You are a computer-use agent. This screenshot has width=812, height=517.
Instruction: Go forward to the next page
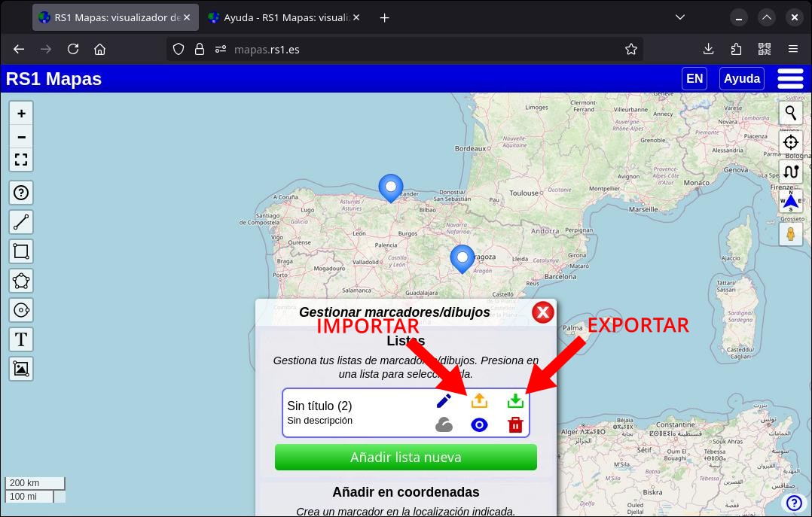tap(46, 49)
